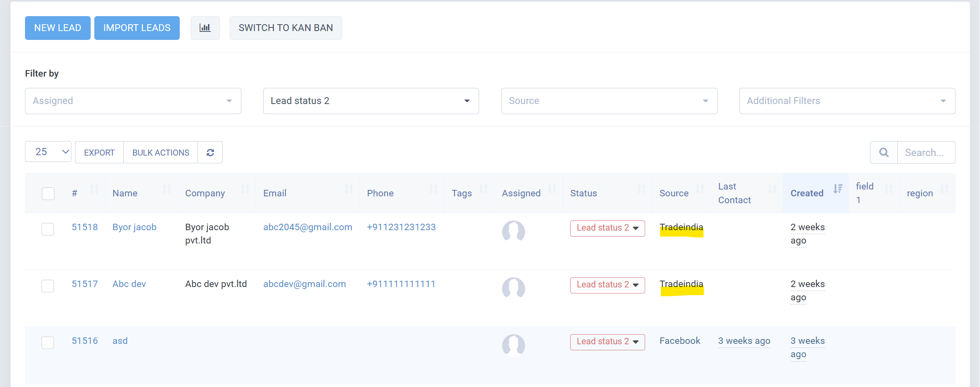This screenshot has height=387, width=980.
Task: Check the select-all leads checkbox
Action: coord(48,193)
